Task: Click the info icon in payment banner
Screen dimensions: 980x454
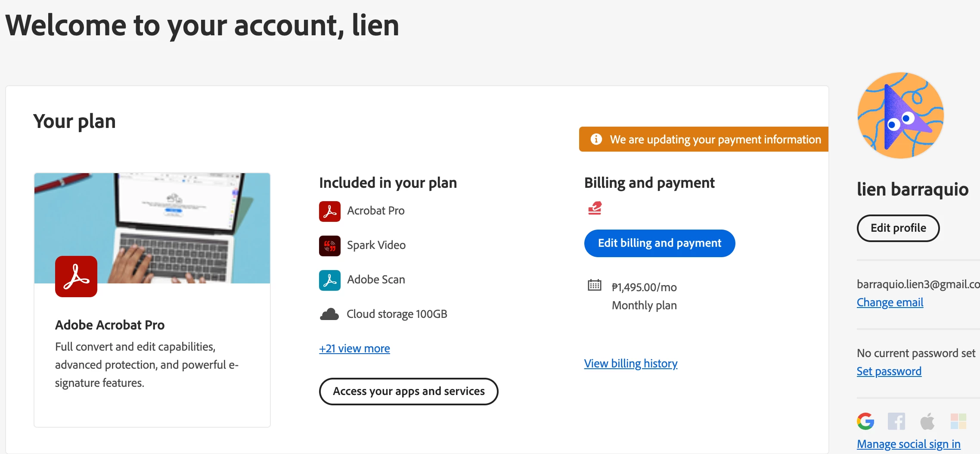Action: (x=596, y=139)
